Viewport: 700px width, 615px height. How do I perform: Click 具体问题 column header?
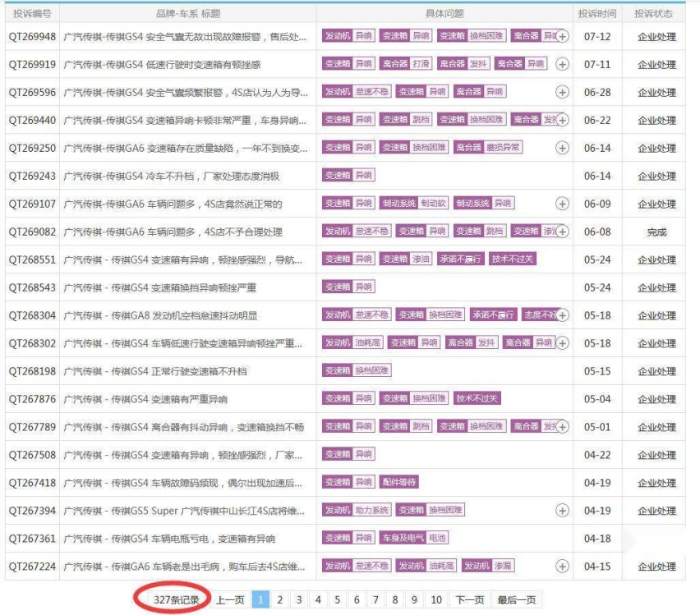point(444,14)
